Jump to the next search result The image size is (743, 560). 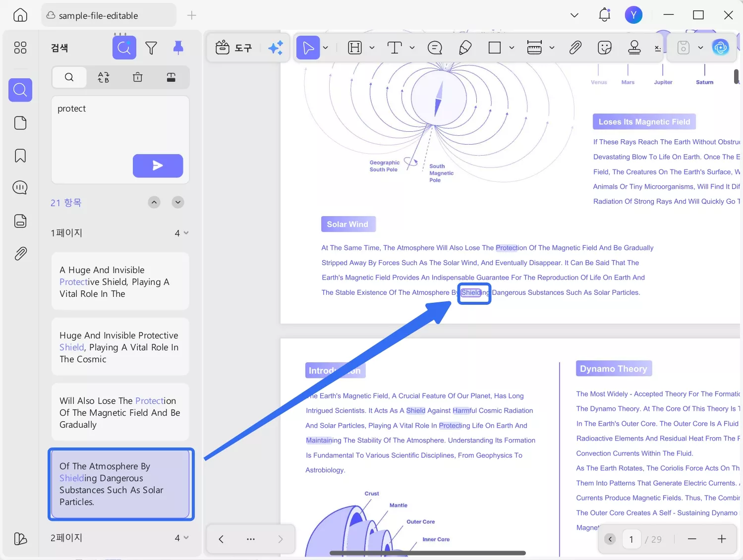(x=178, y=202)
